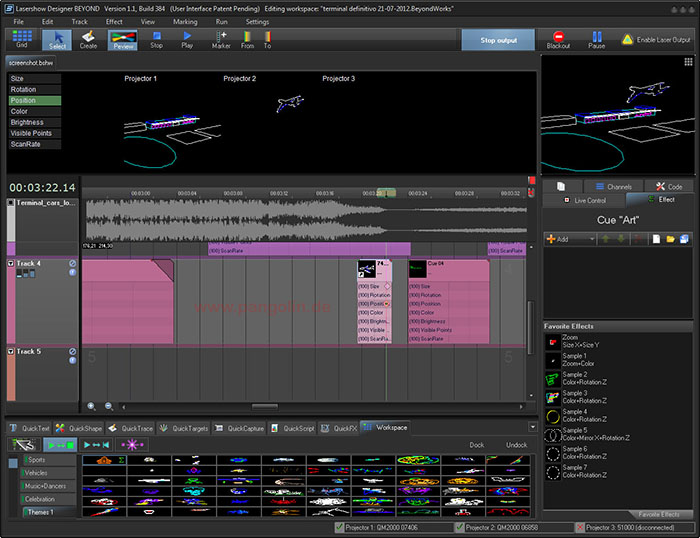
Task: Click the magenta star burst icon
Action: (x=132, y=445)
